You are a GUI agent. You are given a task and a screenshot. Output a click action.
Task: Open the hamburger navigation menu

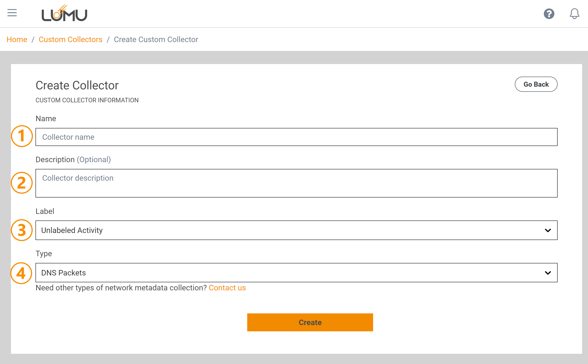tap(12, 13)
